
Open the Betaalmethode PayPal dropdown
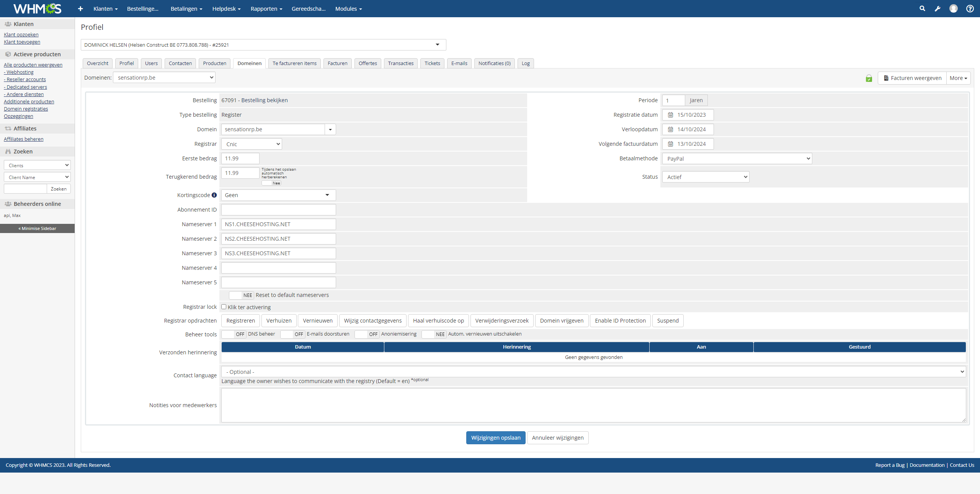(737, 158)
